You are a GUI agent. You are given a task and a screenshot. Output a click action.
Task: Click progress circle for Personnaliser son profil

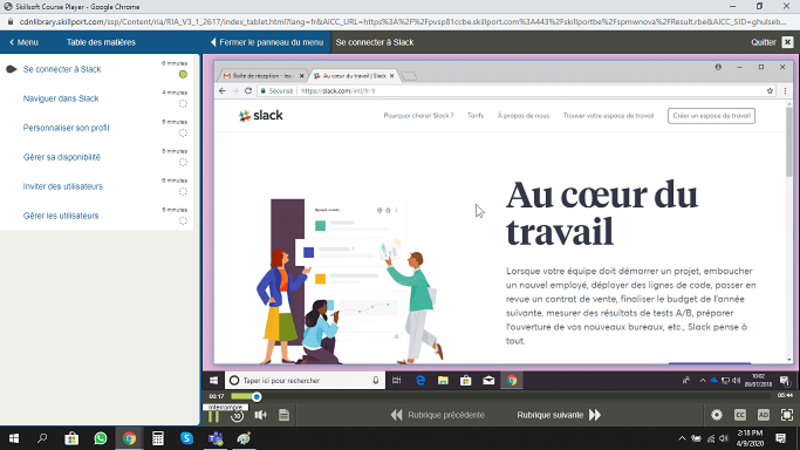(x=183, y=133)
